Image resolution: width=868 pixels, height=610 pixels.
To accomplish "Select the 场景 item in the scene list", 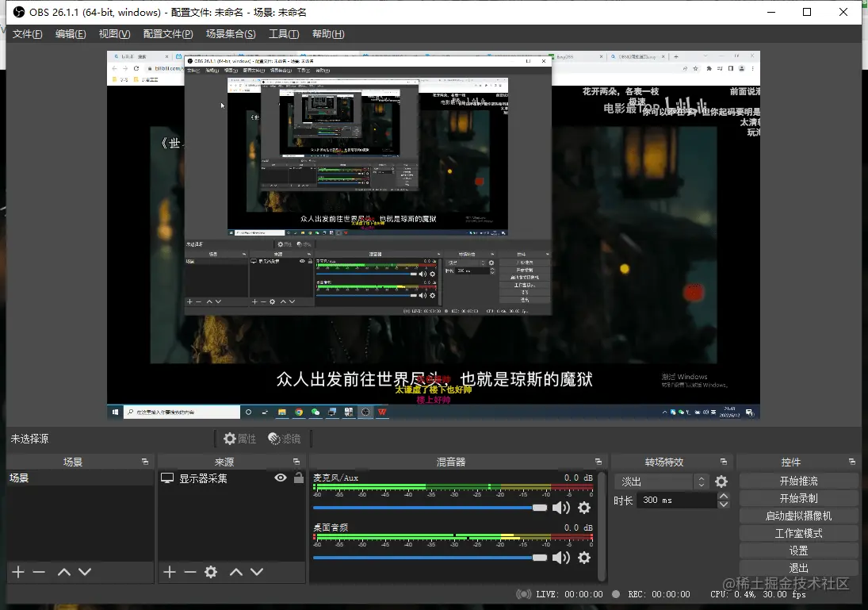I will (x=80, y=478).
